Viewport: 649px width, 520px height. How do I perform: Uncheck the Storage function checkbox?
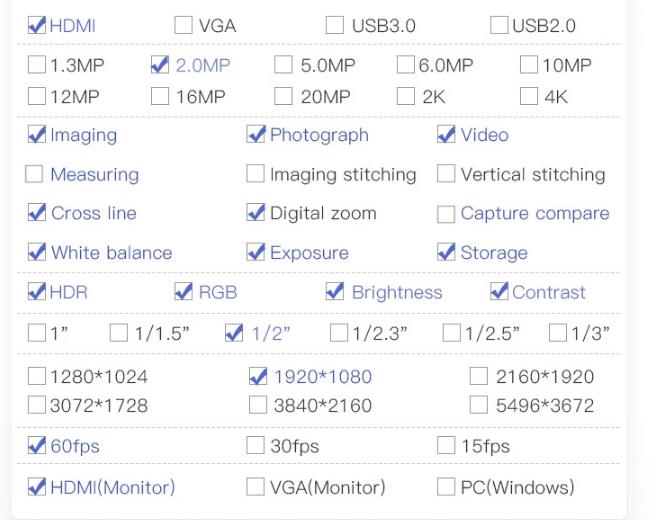pos(446,252)
